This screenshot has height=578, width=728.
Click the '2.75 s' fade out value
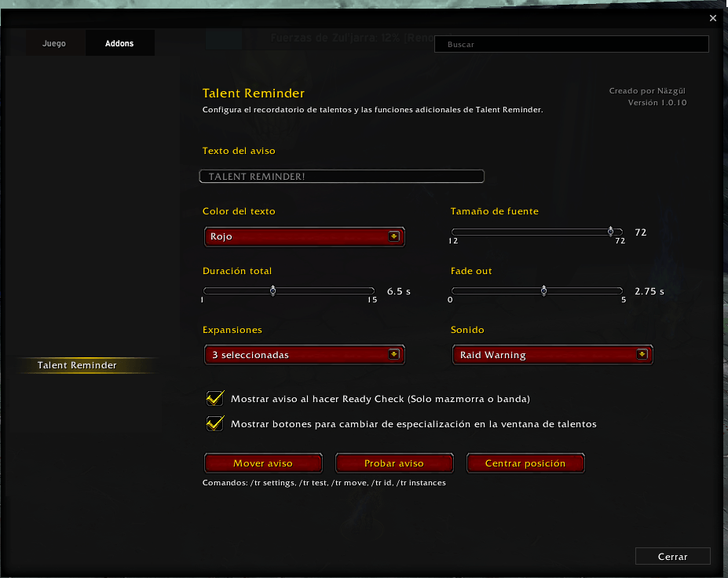[649, 291]
